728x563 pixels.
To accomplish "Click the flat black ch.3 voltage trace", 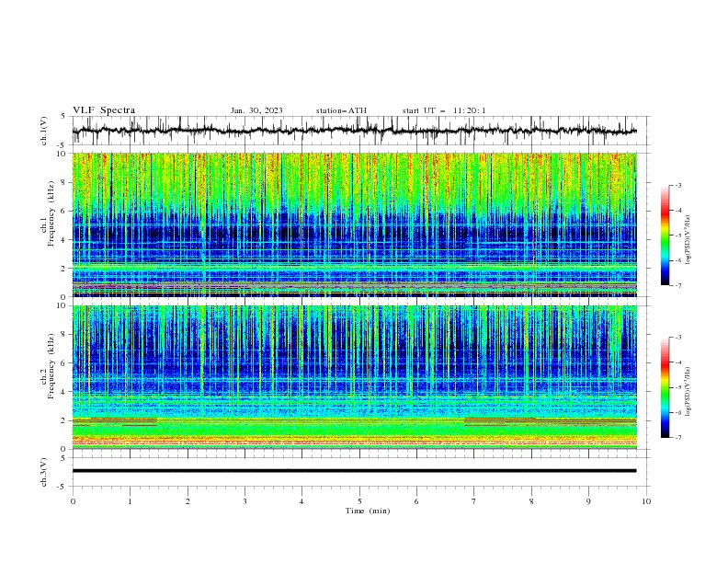I will (354, 471).
